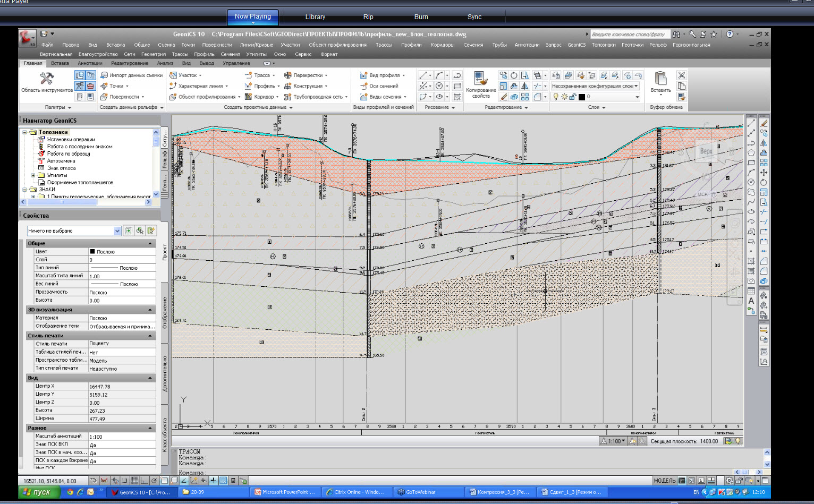Click Импорт данных съемки icon
The width and height of the screenshot is (814, 504).
pos(105,75)
